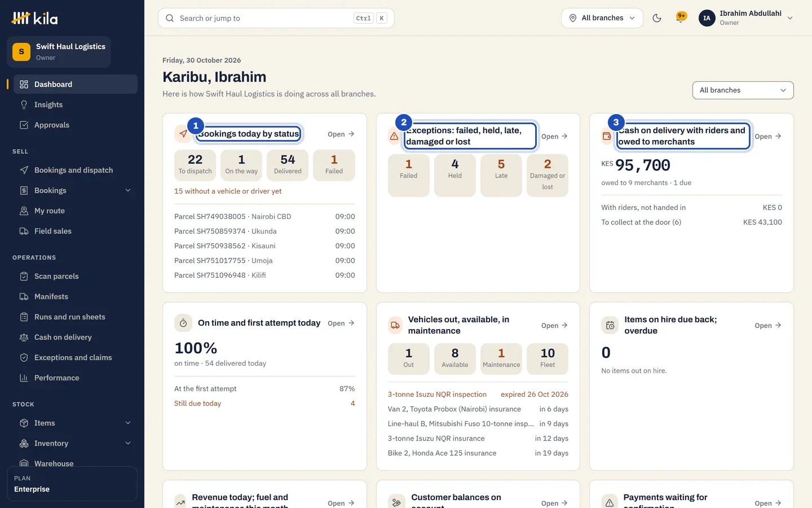Open the All branches filter below the greeting
The image size is (812, 508).
743,90
